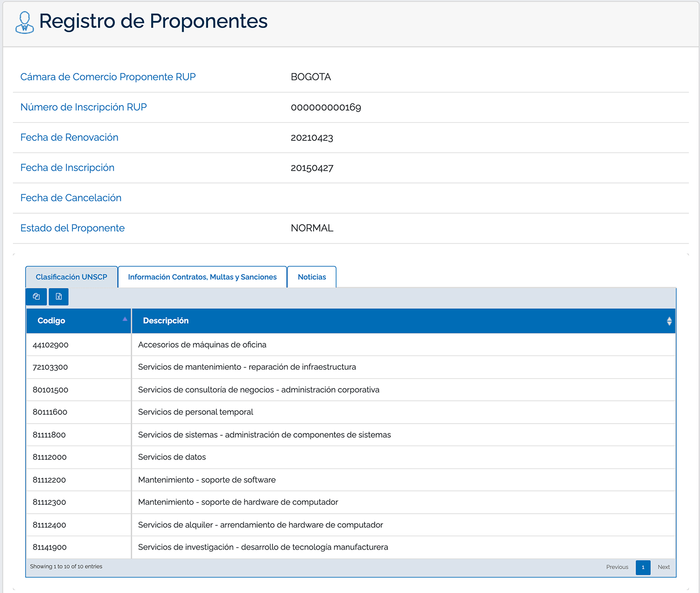This screenshot has height=593, width=700.
Task: Select the row with code 44102900
Action: point(50,345)
